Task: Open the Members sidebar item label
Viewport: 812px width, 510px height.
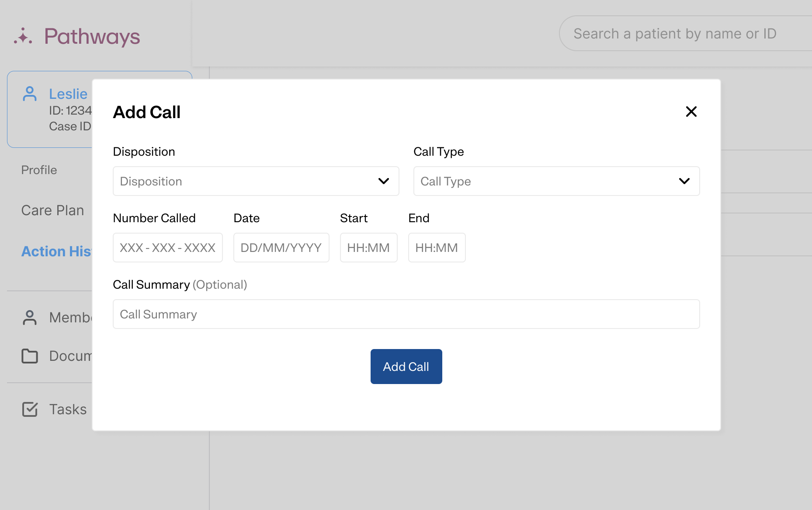Action: [70, 318]
